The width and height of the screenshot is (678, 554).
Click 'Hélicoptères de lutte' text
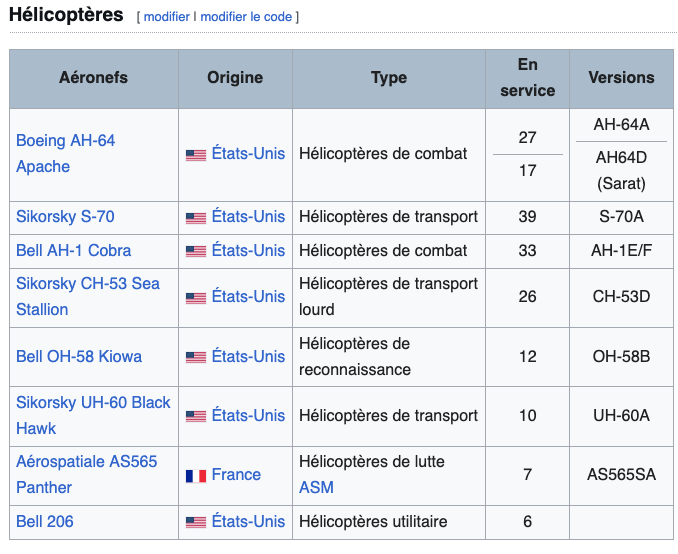372,462
